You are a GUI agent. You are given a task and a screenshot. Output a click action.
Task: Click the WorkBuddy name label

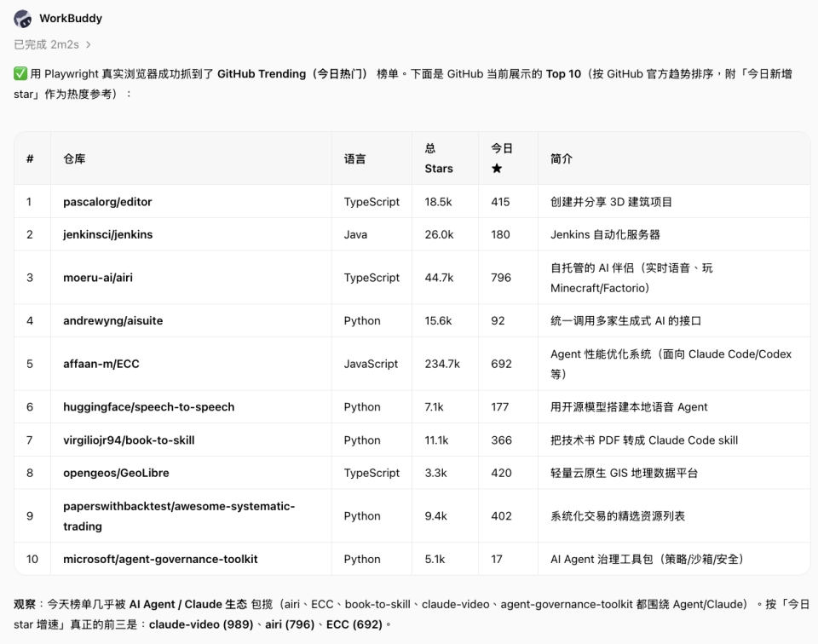pyautogui.click(x=71, y=18)
